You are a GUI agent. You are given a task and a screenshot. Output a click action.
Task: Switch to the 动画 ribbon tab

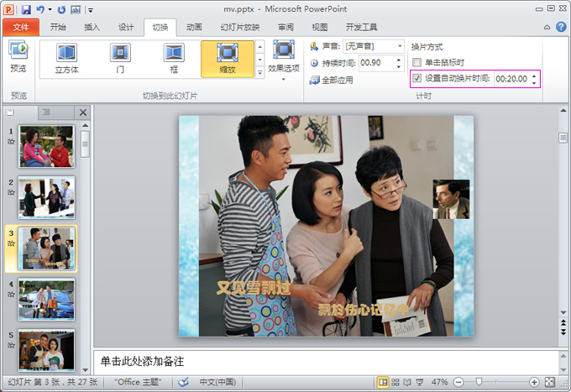(194, 28)
